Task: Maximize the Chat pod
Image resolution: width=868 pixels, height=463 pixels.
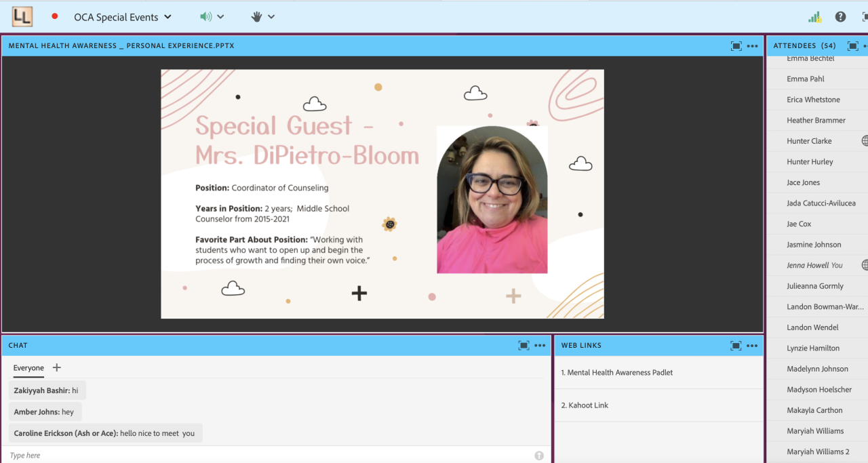Action: coord(524,345)
